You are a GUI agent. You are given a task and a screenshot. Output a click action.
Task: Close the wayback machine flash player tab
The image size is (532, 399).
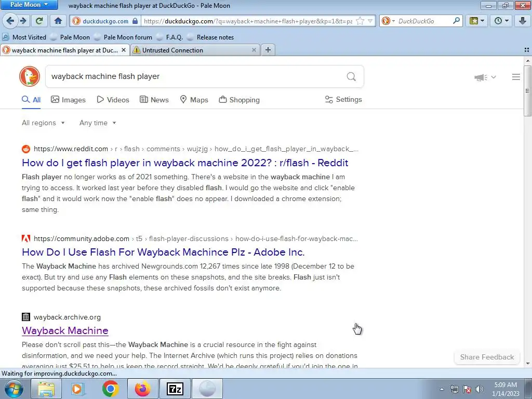point(124,50)
